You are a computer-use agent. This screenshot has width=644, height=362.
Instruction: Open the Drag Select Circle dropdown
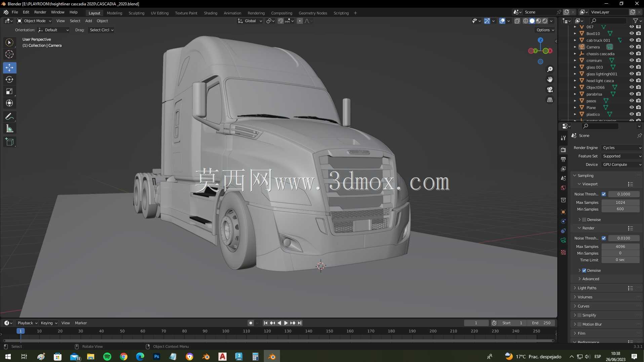coord(101,30)
